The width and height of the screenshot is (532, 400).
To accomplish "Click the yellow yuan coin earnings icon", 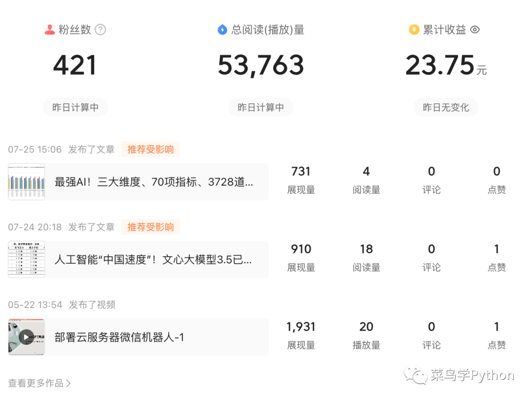I will click(414, 30).
